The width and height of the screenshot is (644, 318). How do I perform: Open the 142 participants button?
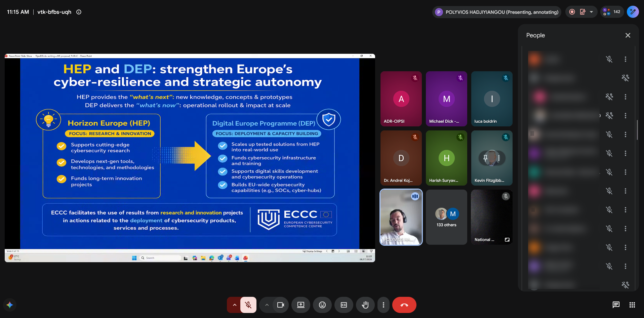(x=612, y=12)
